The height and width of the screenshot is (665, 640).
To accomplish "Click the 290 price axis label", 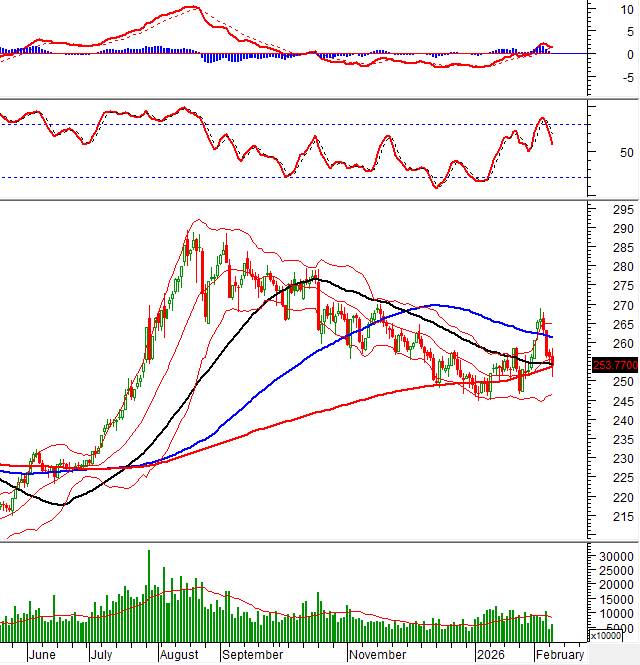I will click(x=623, y=229).
